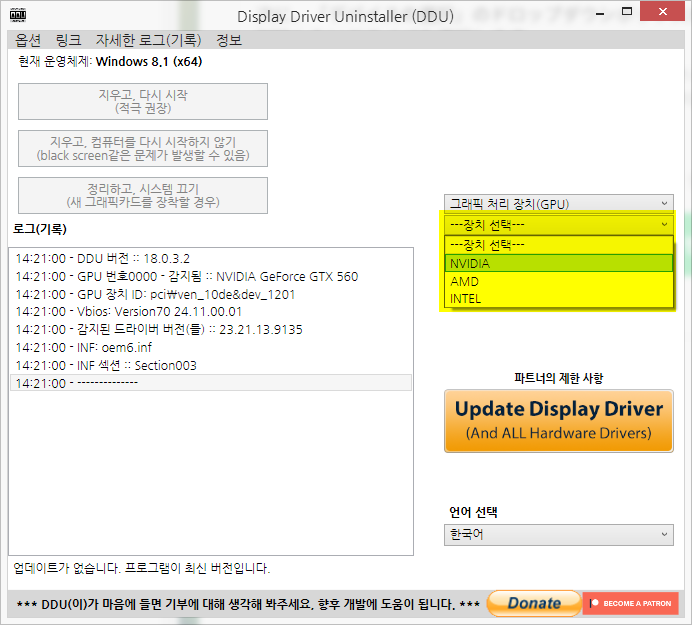Select AMD from the device list
The height and width of the screenshot is (625, 692).
[559, 281]
